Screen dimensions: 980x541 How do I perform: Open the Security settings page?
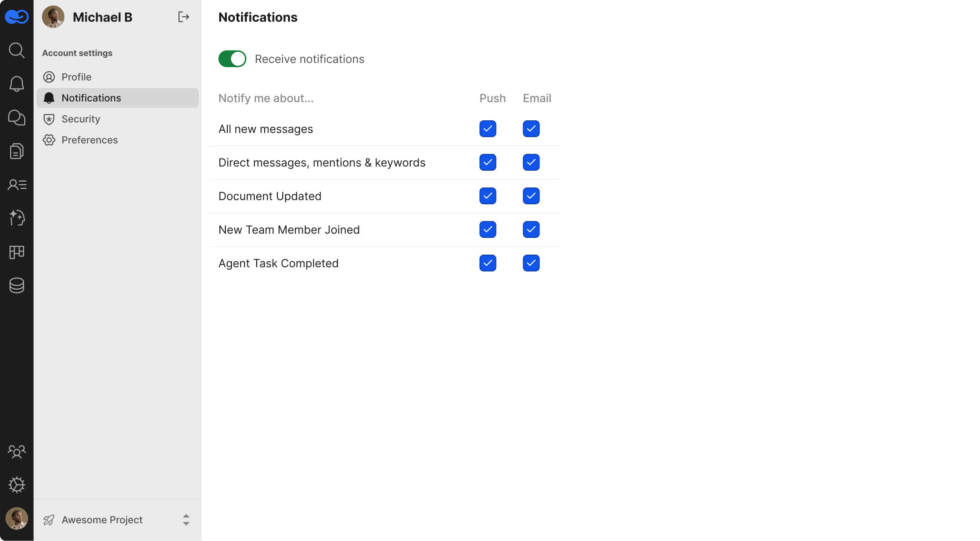(x=81, y=119)
